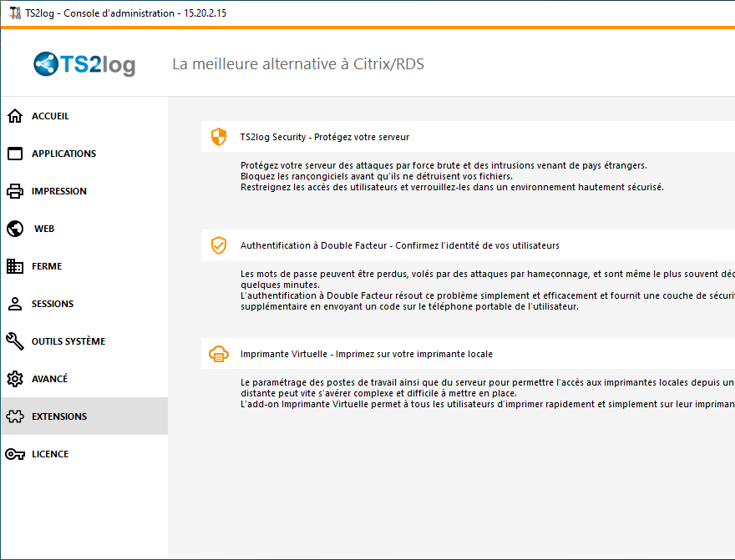Click the TS2log Security shield icon
Screen dimensions: 735x560
(219, 137)
